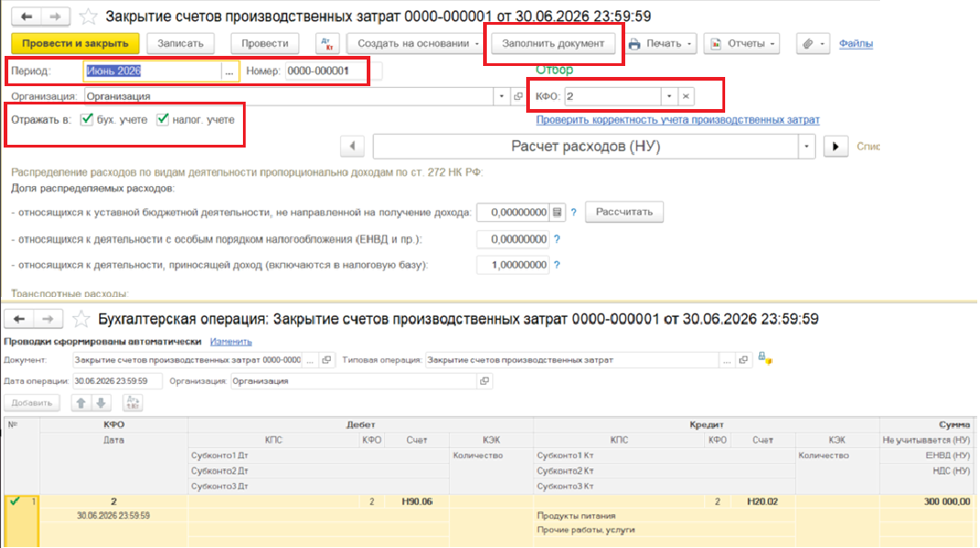Click the Изменить link for postings

click(231, 342)
